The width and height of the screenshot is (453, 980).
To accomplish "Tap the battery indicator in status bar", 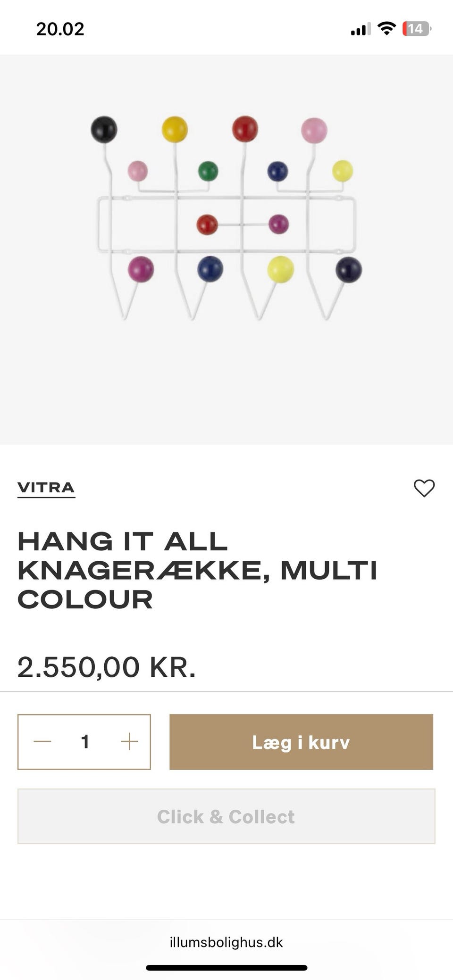I will point(417,29).
